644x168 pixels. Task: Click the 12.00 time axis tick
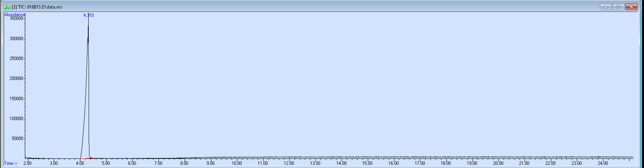289,163
